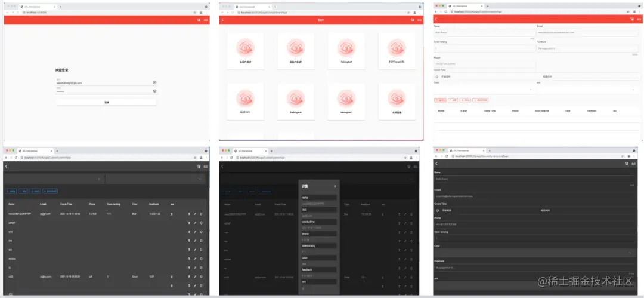Viewport: 644px width, 298px height.
Task: Open profile icon in dark dialog browser window
Action: tap(410, 158)
